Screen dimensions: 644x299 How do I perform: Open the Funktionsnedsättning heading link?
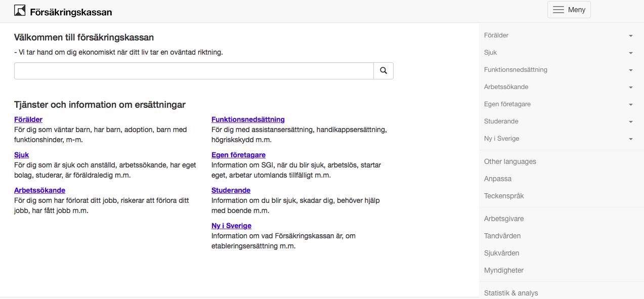coord(248,119)
